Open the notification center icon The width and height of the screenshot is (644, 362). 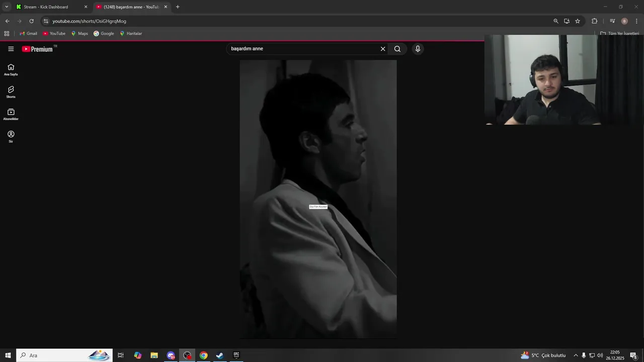(634, 355)
